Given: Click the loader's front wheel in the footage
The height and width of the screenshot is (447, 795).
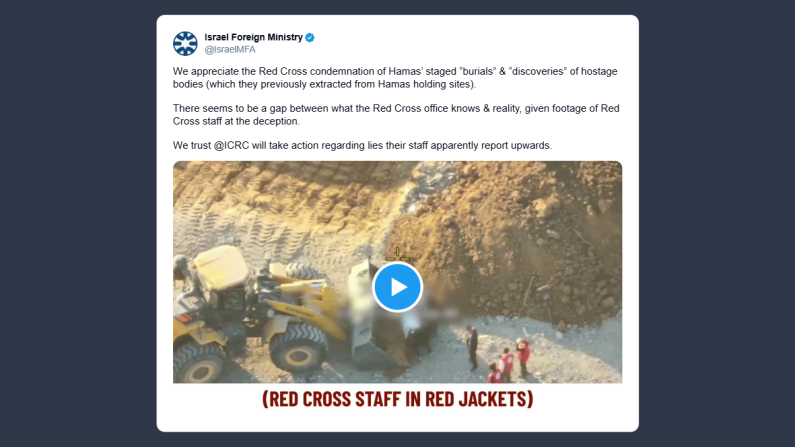Looking at the screenshot, I should click(299, 348).
